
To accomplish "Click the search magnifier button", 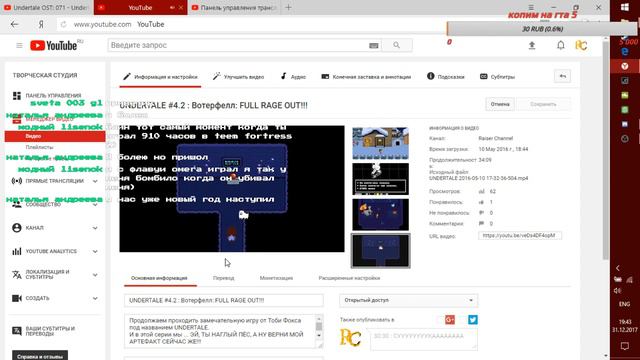I will tap(396, 45).
